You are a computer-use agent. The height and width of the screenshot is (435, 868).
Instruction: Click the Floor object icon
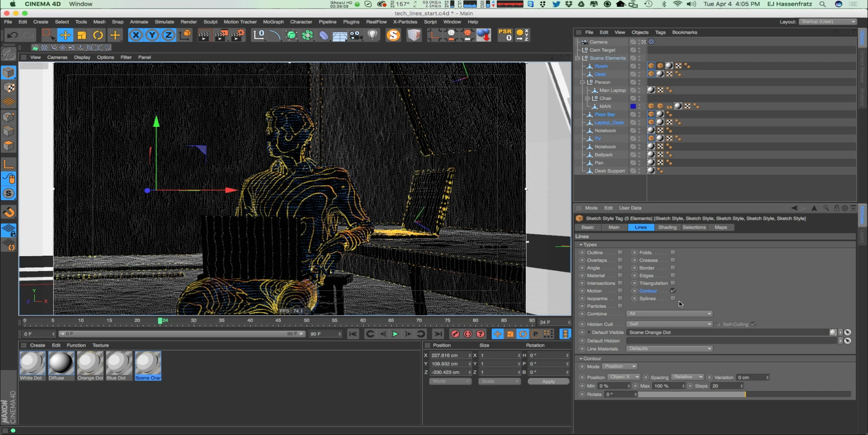(x=340, y=35)
